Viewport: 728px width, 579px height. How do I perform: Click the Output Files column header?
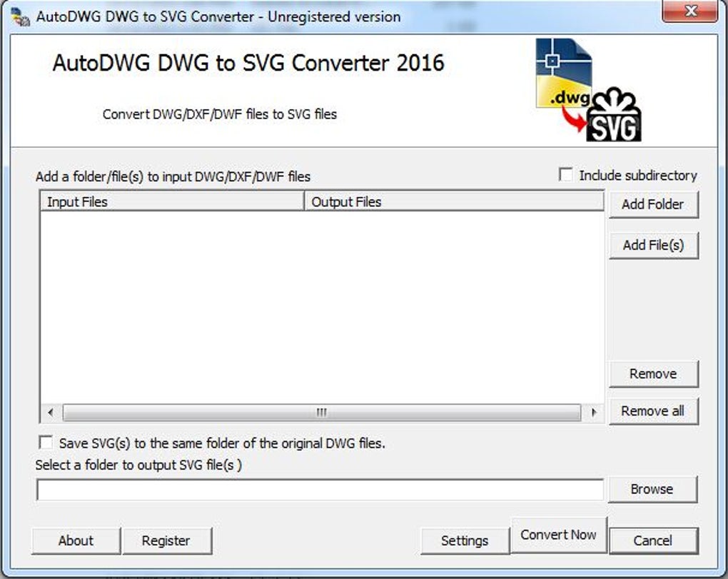tap(454, 201)
